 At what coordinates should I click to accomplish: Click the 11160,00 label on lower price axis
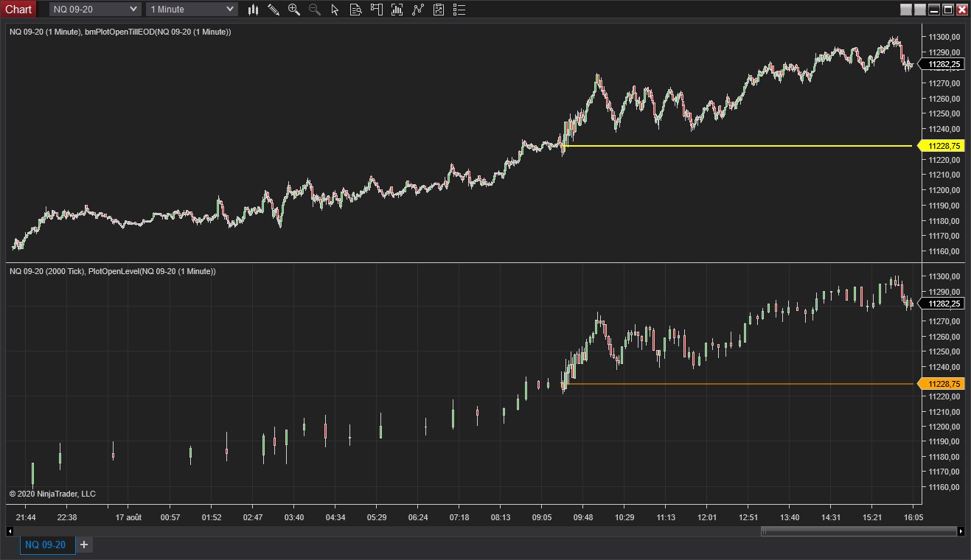[944, 487]
